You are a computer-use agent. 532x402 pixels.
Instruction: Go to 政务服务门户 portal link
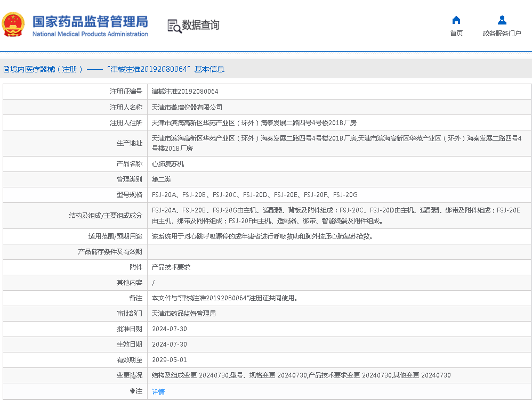point(502,33)
